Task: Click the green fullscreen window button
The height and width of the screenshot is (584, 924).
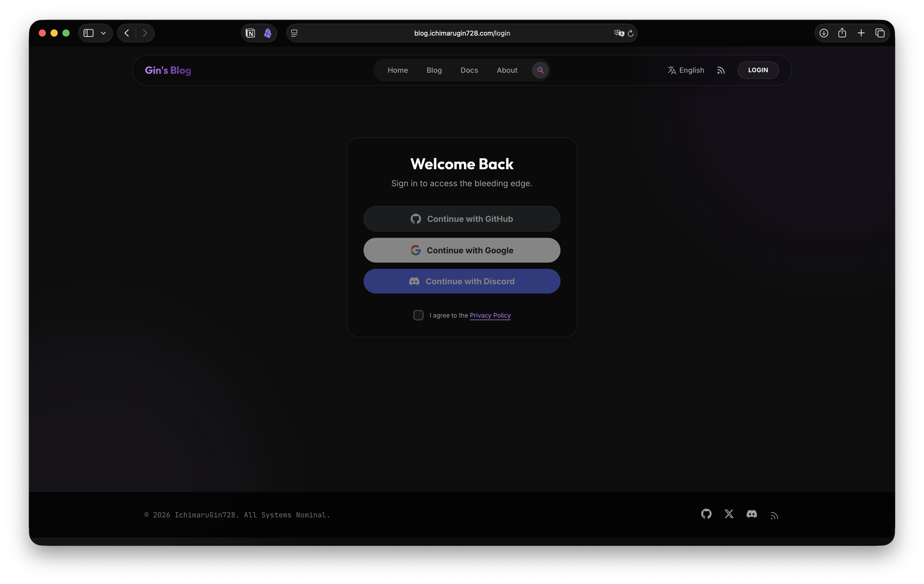Action: point(66,33)
